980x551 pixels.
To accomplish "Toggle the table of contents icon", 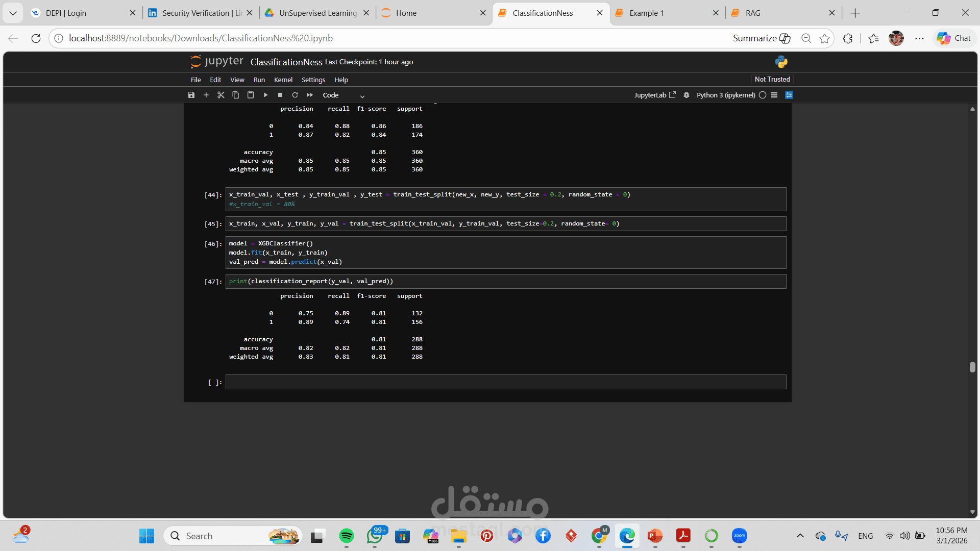I will (774, 95).
